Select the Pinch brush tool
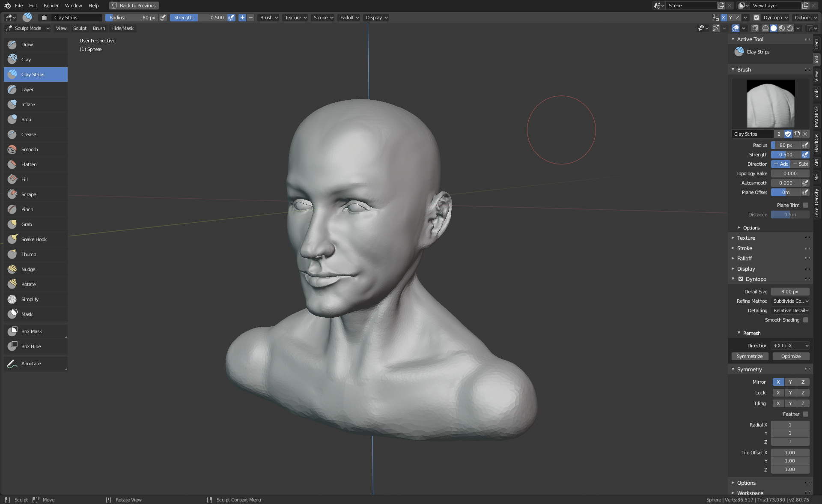Screen dimensions: 822x504 tap(27, 209)
